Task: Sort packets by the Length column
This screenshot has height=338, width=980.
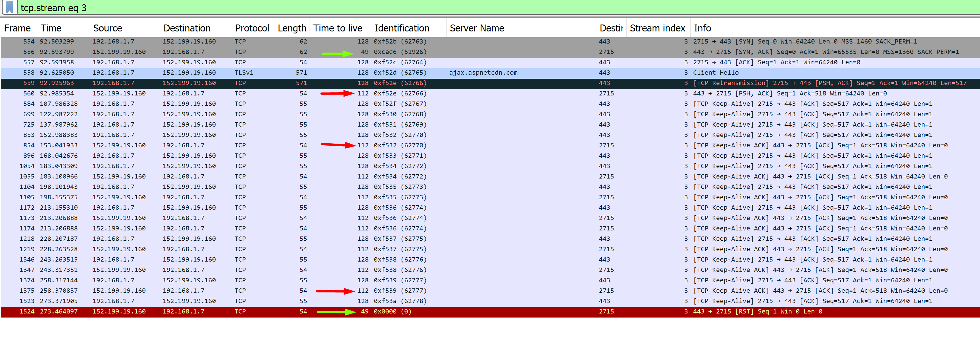Action: point(291,28)
